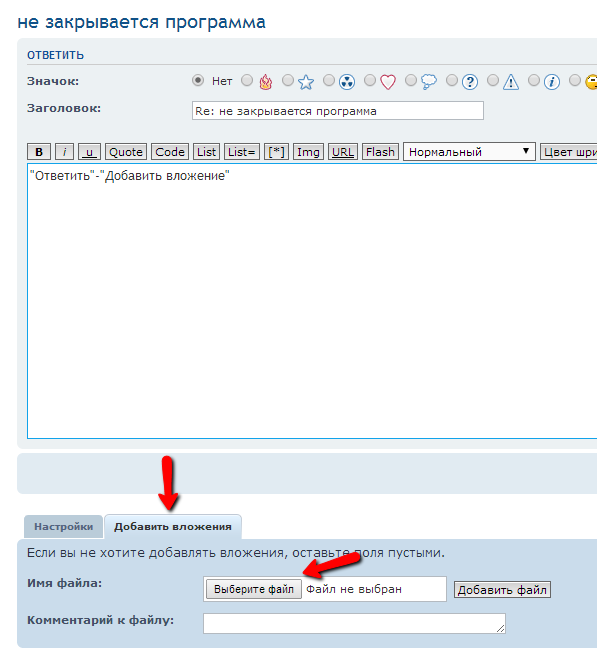The image size is (597, 663).
Task: Click the 'Комментарий к файлу' text field
Action: click(x=354, y=623)
